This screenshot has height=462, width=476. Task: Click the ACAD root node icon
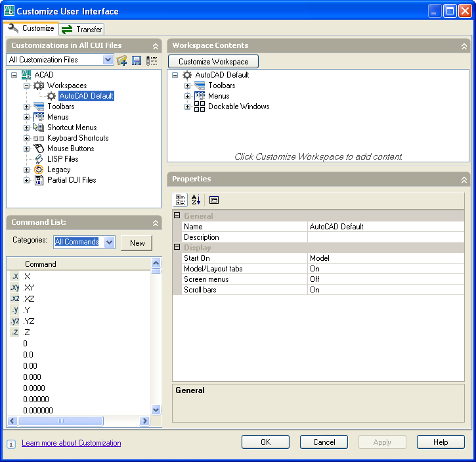(26, 75)
